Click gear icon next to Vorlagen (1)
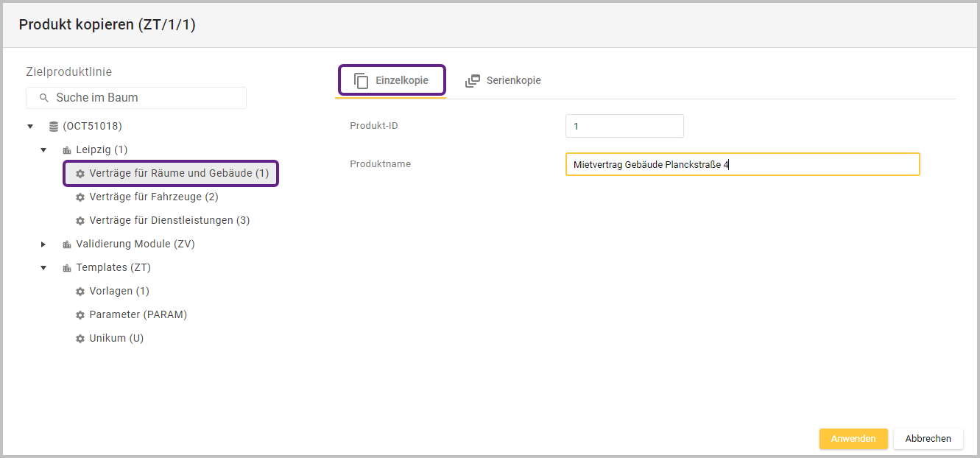The width and height of the screenshot is (980, 458). (x=80, y=292)
